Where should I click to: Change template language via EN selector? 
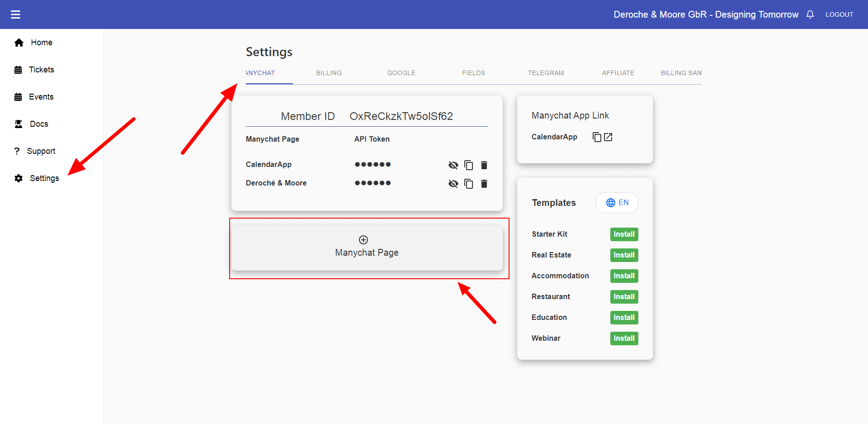pos(617,202)
